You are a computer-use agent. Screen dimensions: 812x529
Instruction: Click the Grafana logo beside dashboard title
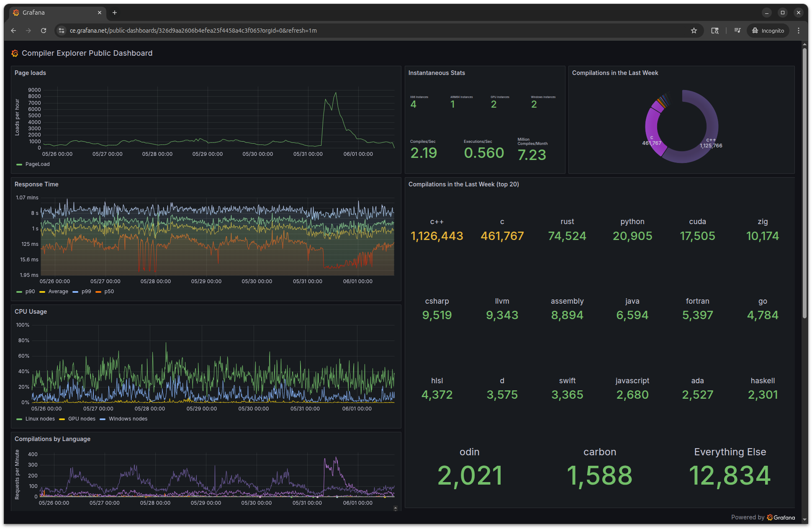pyautogui.click(x=15, y=53)
